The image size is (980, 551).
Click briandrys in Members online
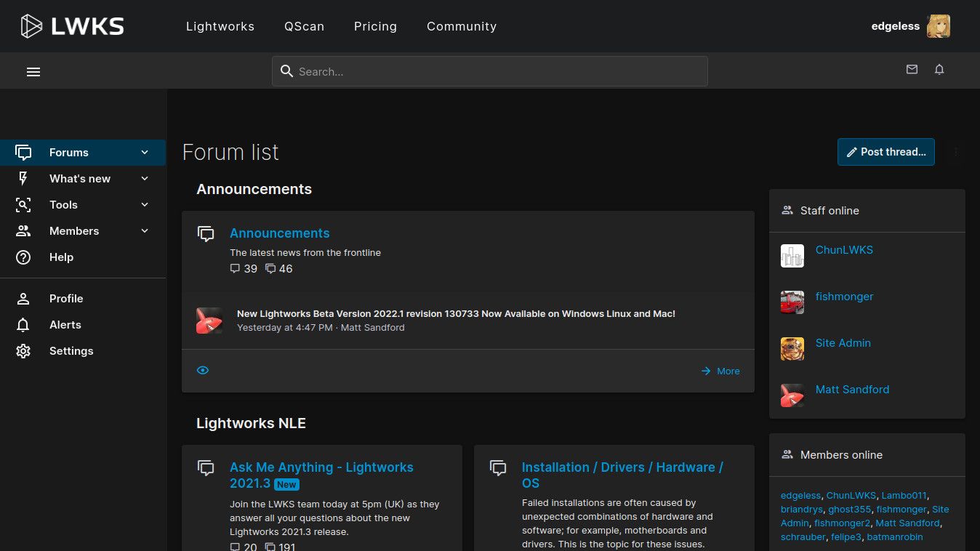pos(802,510)
